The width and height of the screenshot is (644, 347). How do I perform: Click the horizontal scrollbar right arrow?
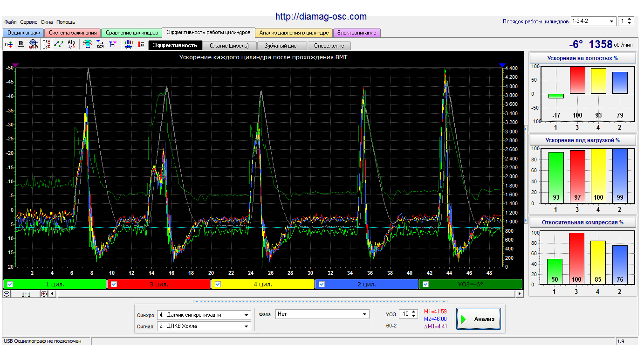tap(520, 294)
